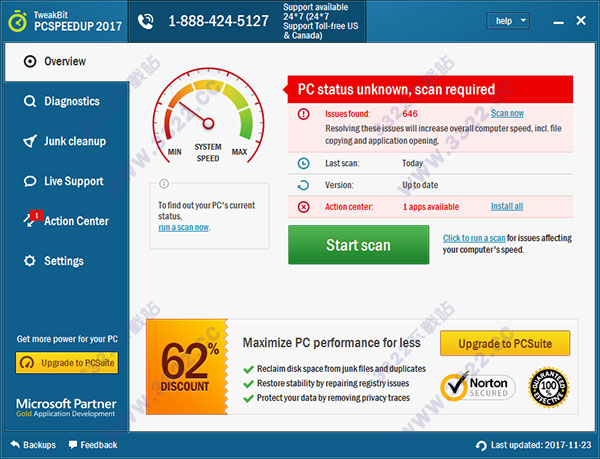600x459 pixels.
Task: Click the Version refresh arrow icon
Action: pos(303,185)
